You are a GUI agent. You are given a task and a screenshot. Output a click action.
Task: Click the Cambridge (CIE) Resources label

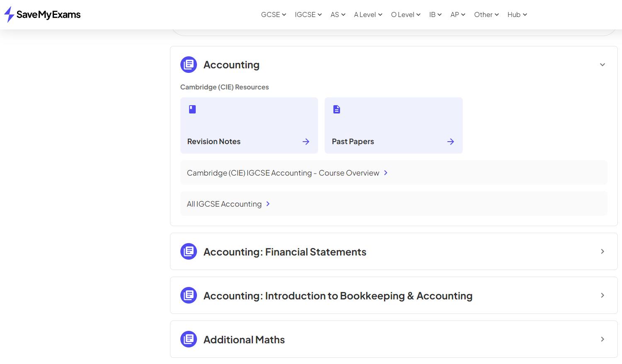[x=224, y=87]
